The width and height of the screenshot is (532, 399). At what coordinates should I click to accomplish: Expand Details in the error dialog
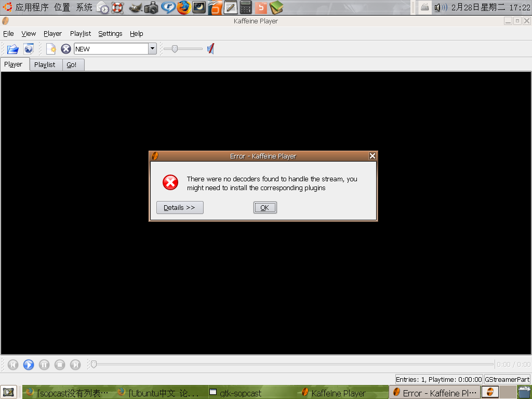[x=180, y=208]
